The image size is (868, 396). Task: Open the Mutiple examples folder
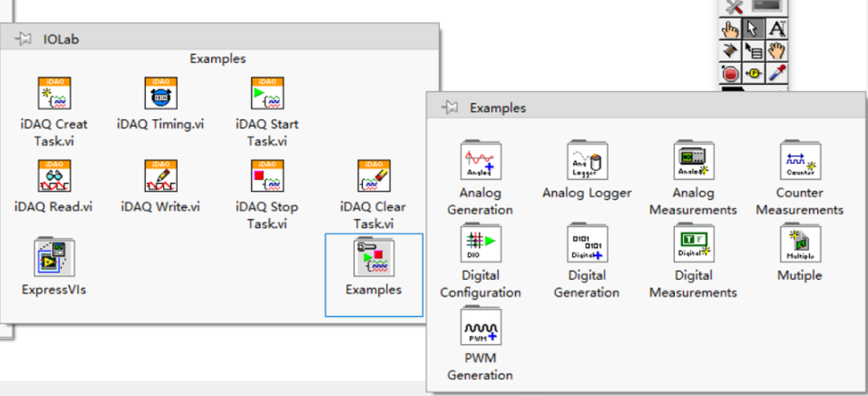coord(800,243)
